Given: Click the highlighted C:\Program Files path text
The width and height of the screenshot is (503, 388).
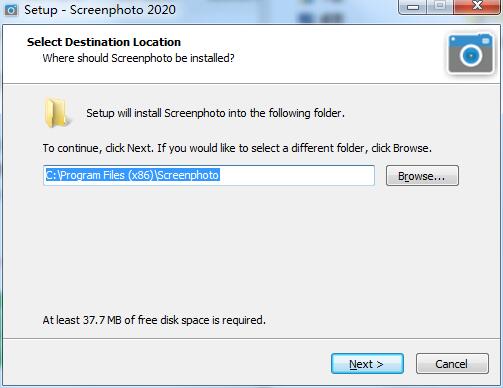Looking at the screenshot, I should [132, 175].
